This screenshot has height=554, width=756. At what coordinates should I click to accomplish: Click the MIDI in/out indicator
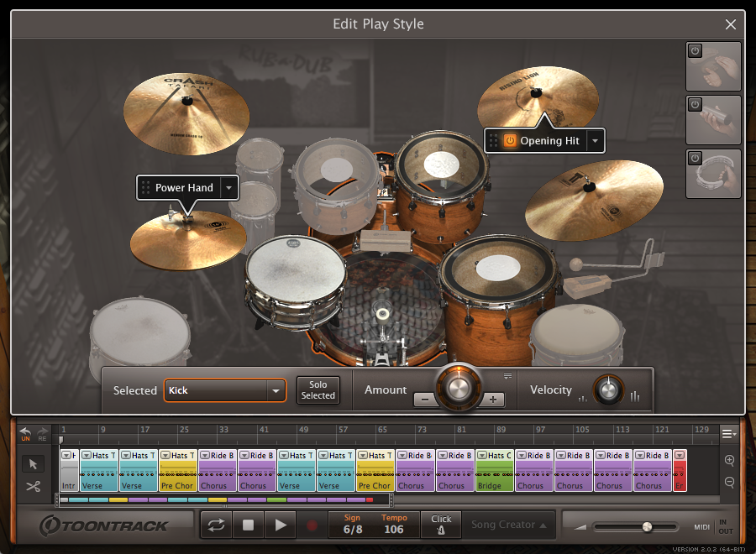[713, 526]
